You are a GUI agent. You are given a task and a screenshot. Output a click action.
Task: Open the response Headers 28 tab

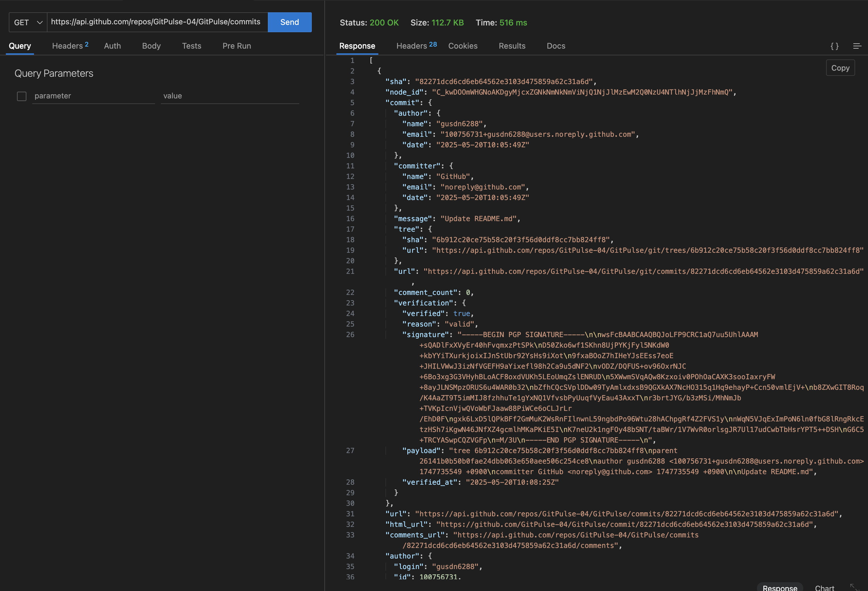point(416,46)
